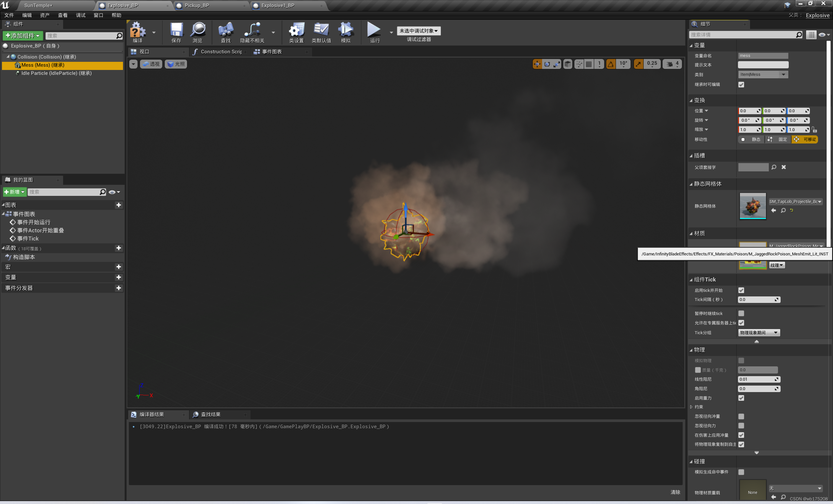Click the Play (运行) arrow icon
This screenshot has height=504, width=833.
coord(374,30)
